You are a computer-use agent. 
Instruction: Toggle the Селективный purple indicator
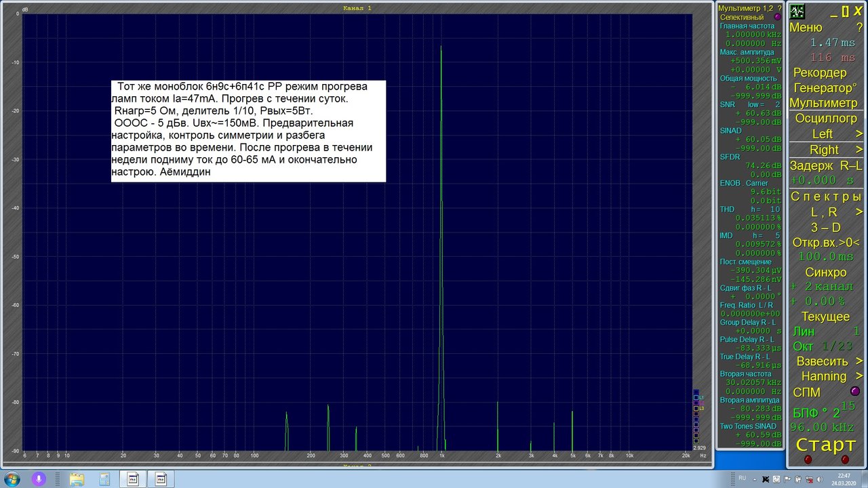[x=777, y=17]
